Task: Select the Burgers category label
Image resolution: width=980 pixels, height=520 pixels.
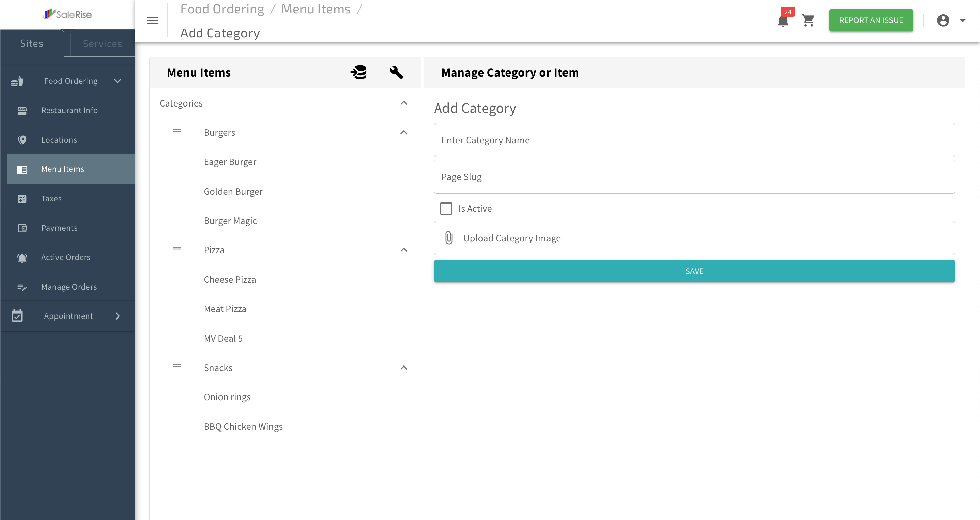Action: pos(219,132)
